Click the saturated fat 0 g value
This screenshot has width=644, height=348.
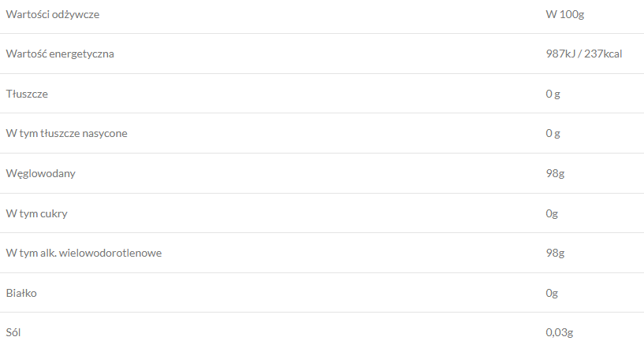(x=553, y=133)
